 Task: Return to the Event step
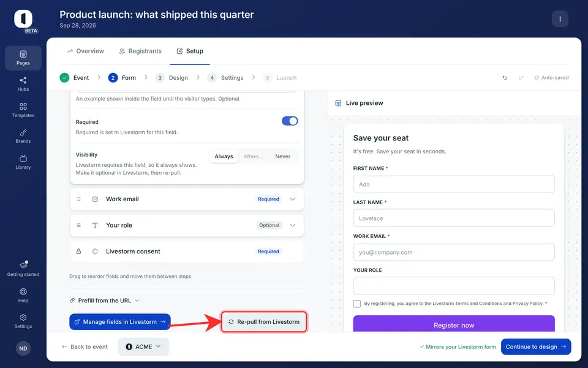[x=74, y=78]
